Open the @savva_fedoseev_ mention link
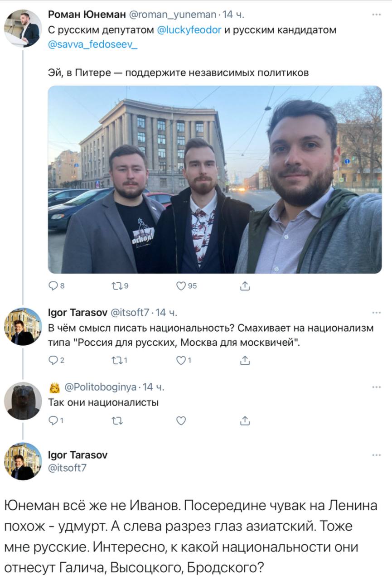Image resolution: width=392 pixels, height=580 pixels. pos(93,45)
